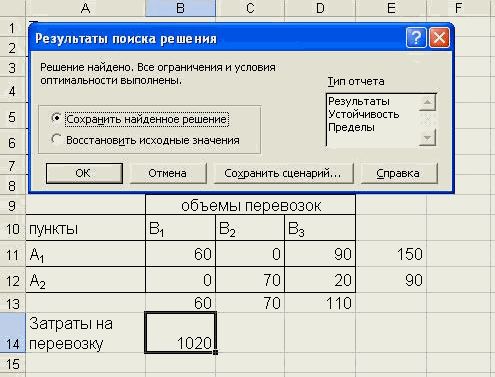This screenshot has height=377, width=495.
Task: Open 'Сохранить сценарий...' dialog button
Action: tap(283, 173)
